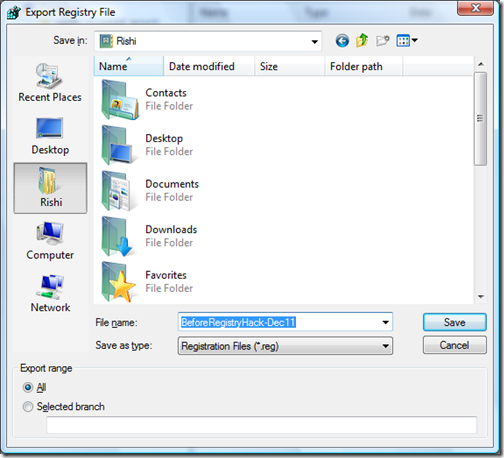
Task: Click the Registry Editor title bar icon
Action: [14, 13]
